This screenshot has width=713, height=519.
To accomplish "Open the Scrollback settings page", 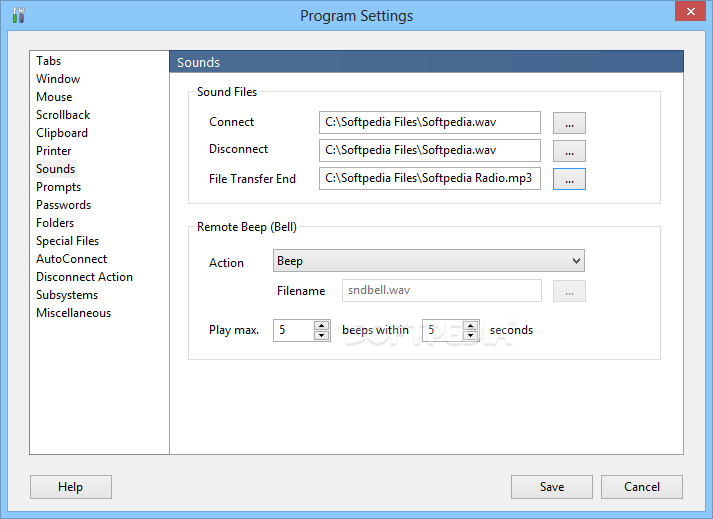I will click(x=63, y=115).
